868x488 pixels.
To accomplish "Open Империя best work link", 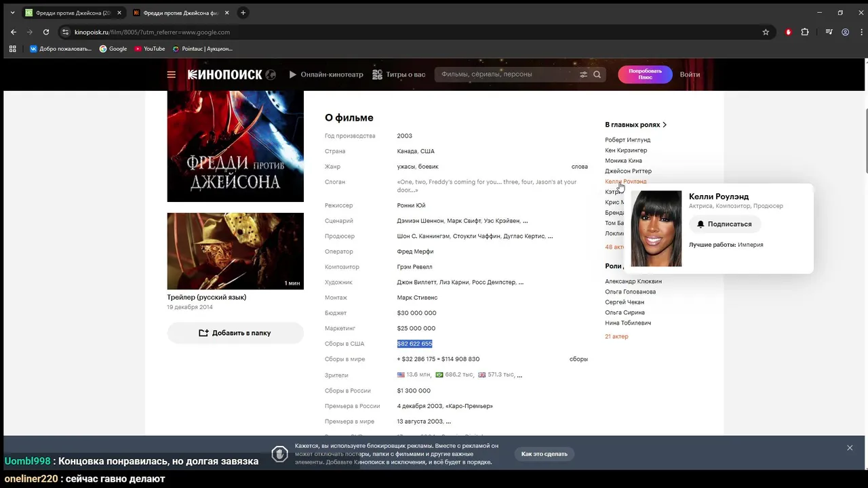I will [x=751, y=245].
